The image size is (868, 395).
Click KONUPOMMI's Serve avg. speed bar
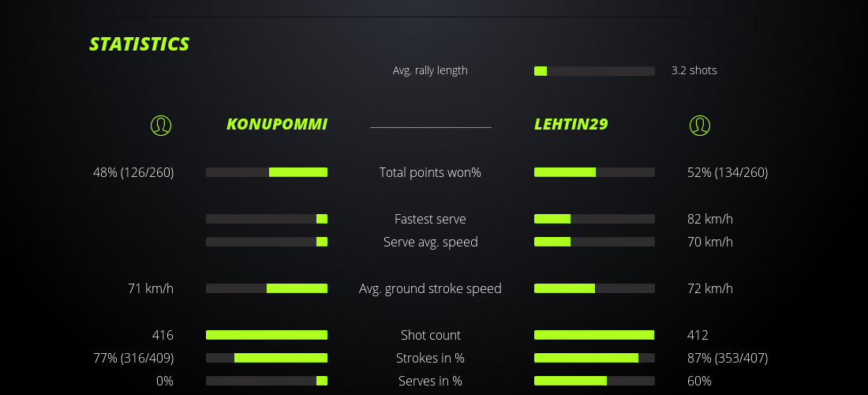tap(267, 242)
